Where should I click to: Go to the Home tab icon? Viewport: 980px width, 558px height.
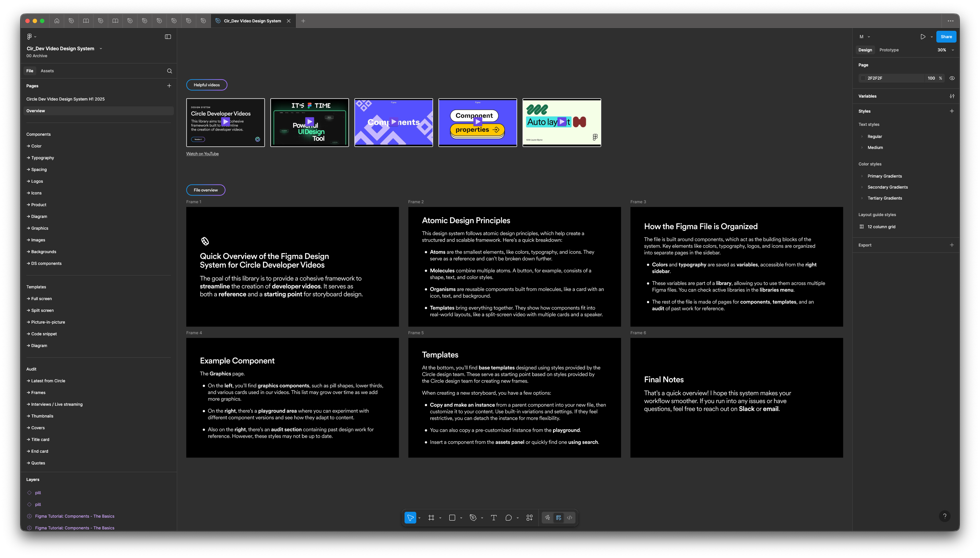click(57, 21)
